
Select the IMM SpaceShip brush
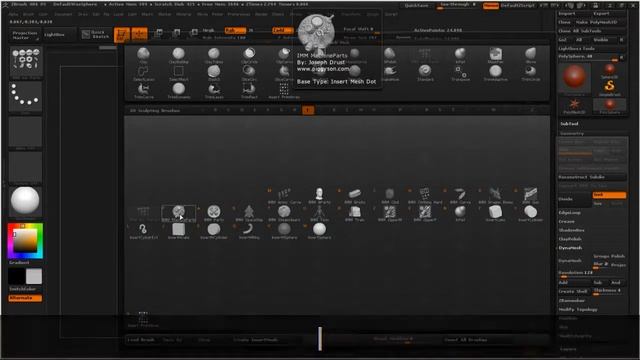[249, 213]
